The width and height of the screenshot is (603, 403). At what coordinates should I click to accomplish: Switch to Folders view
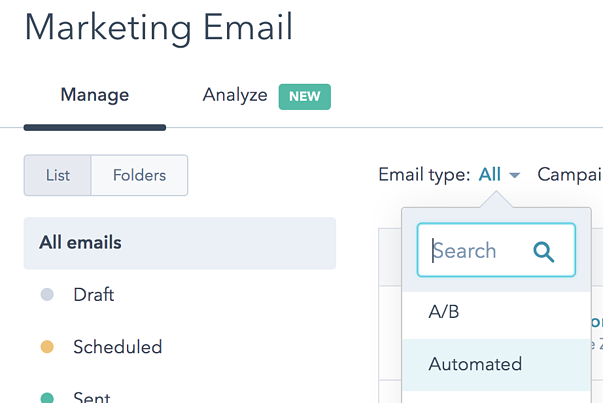click(139, 176)
